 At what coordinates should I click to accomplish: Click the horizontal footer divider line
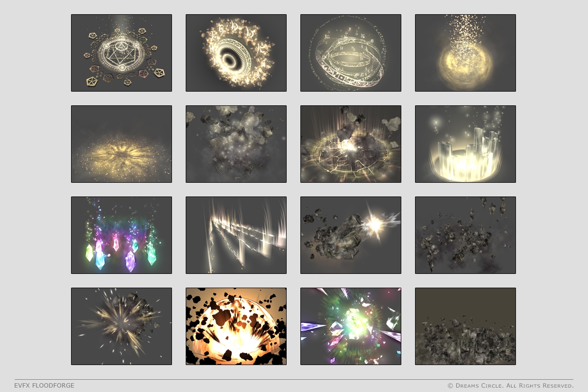click(x=294, y=379)
